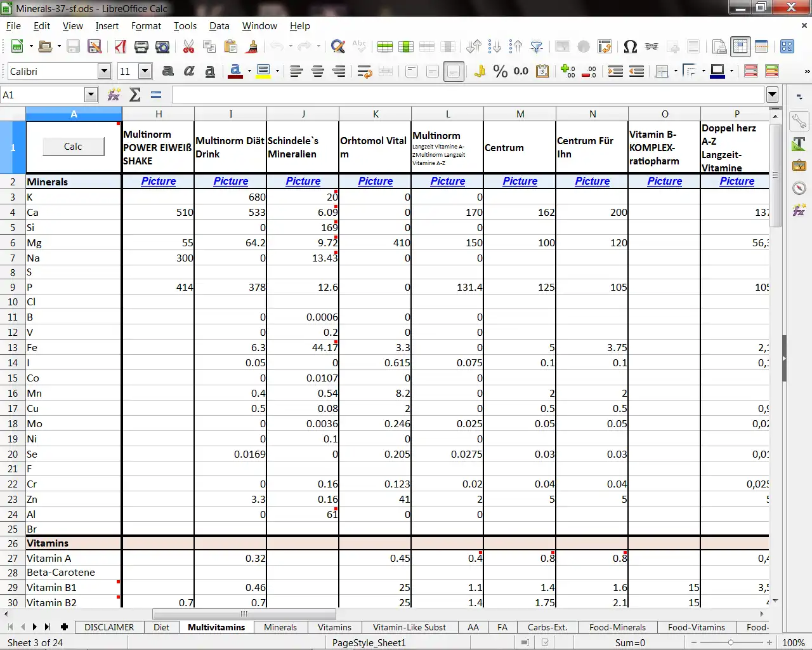Open Picture link under Schindele`s Mineralien
Image resolution: width=812 pixels, height=650 pixels.
pyautogui.click(x=303, y=181)
